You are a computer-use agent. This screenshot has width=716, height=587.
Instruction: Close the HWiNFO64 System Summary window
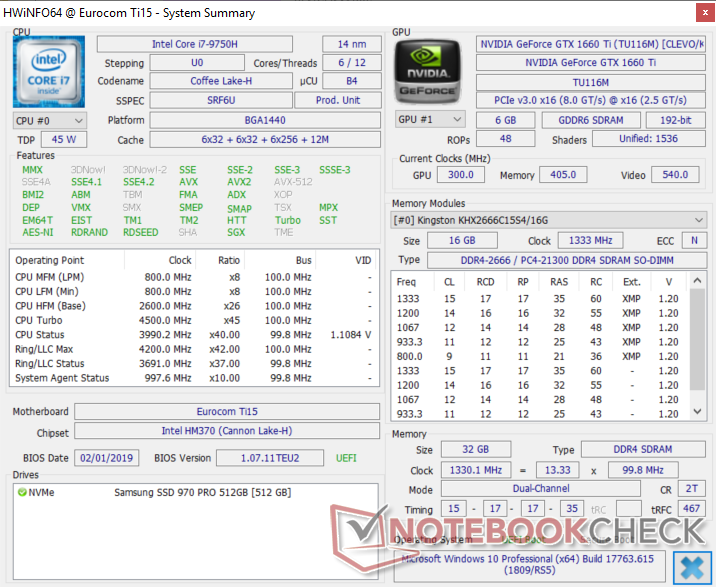pyautogui.click(x=705, y=13)
